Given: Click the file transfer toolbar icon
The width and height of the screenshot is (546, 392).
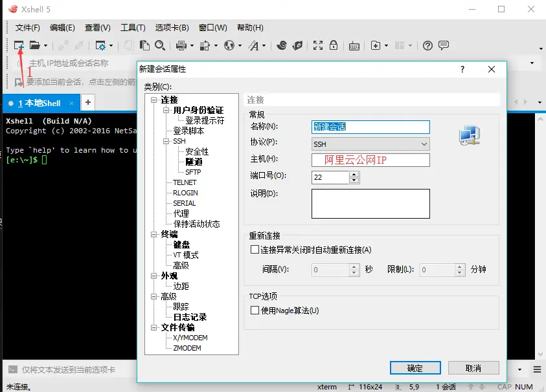Looking at the screenshot, I should click(205, 45).
